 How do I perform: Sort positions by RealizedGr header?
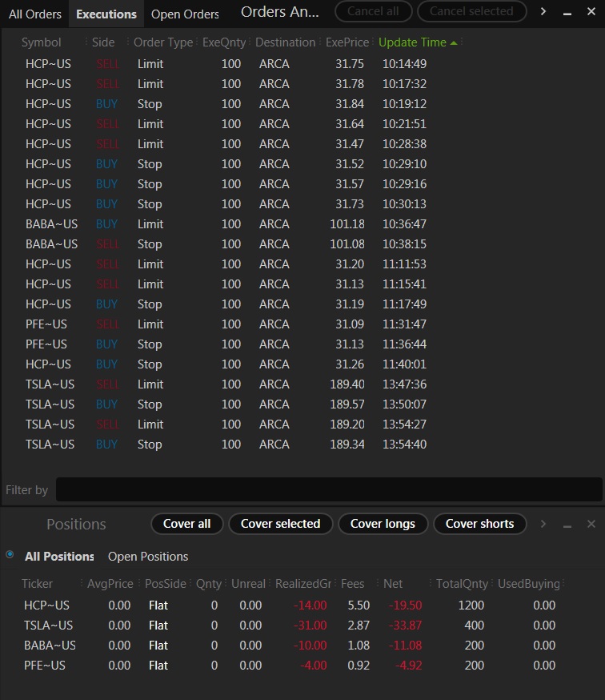pos(303,584)
